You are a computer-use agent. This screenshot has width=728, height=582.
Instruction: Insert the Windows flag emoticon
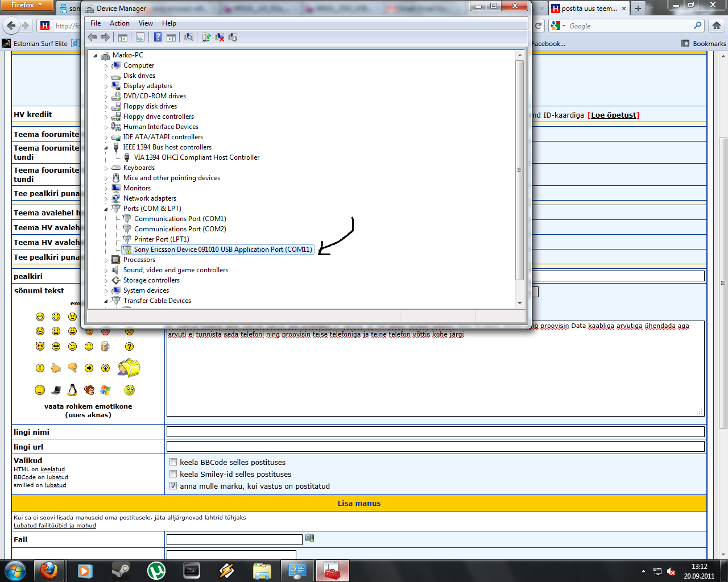[x=105, y=390]
